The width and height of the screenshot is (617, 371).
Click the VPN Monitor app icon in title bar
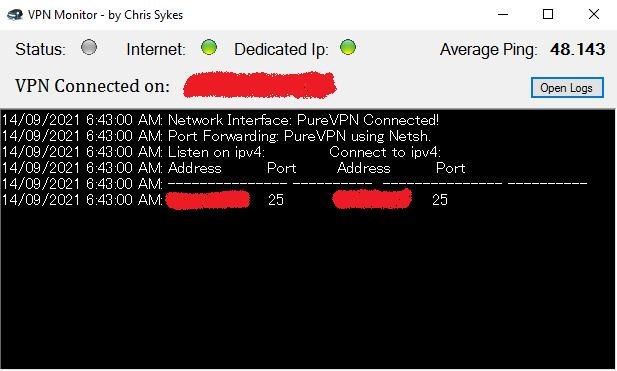coord(15,15)
